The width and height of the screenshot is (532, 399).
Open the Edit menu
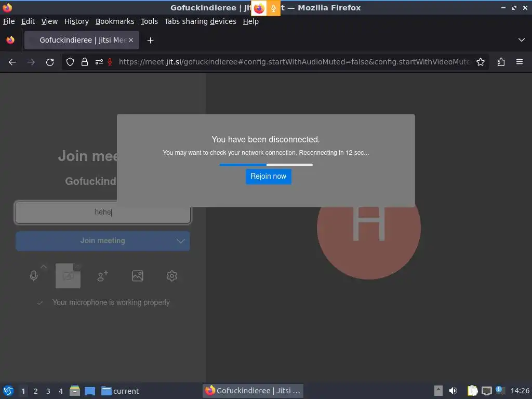[28, 21]
